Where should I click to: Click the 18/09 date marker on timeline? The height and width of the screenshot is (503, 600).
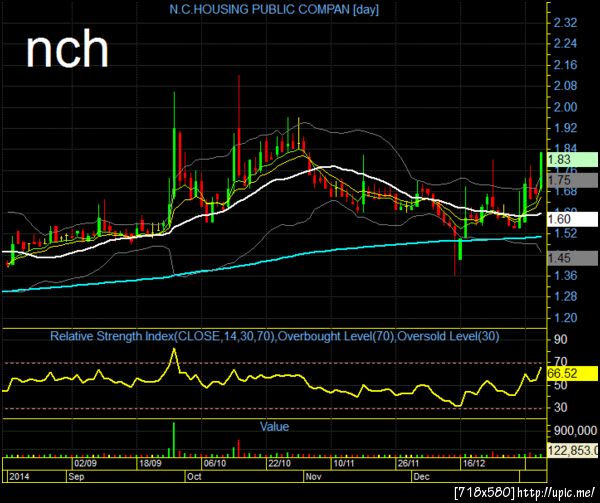coord(150,464)
